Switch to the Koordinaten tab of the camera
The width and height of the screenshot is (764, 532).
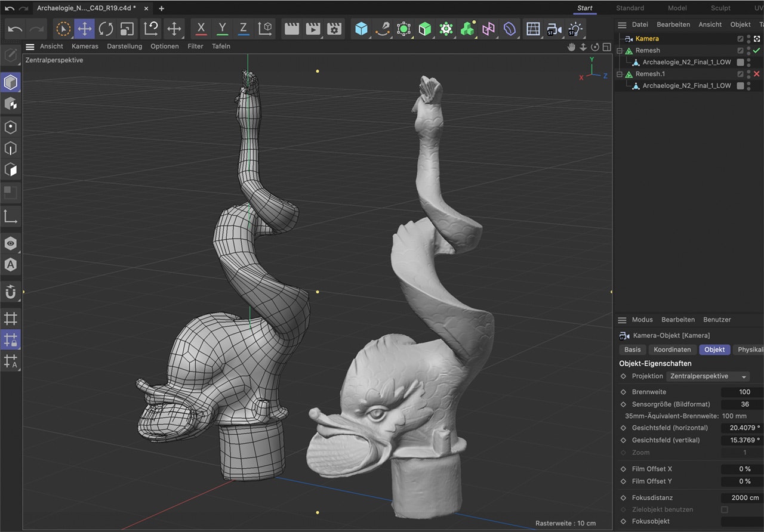pyautogui.click(x=672, y=349)
